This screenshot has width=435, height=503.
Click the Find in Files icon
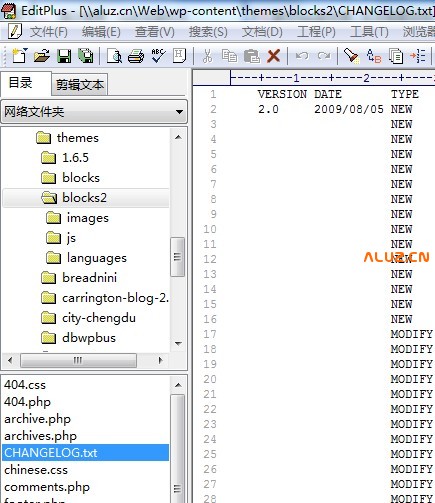396,56
